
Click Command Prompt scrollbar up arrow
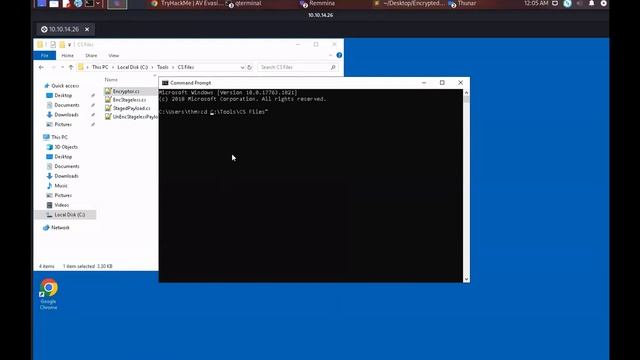click(x=466, y=93)
